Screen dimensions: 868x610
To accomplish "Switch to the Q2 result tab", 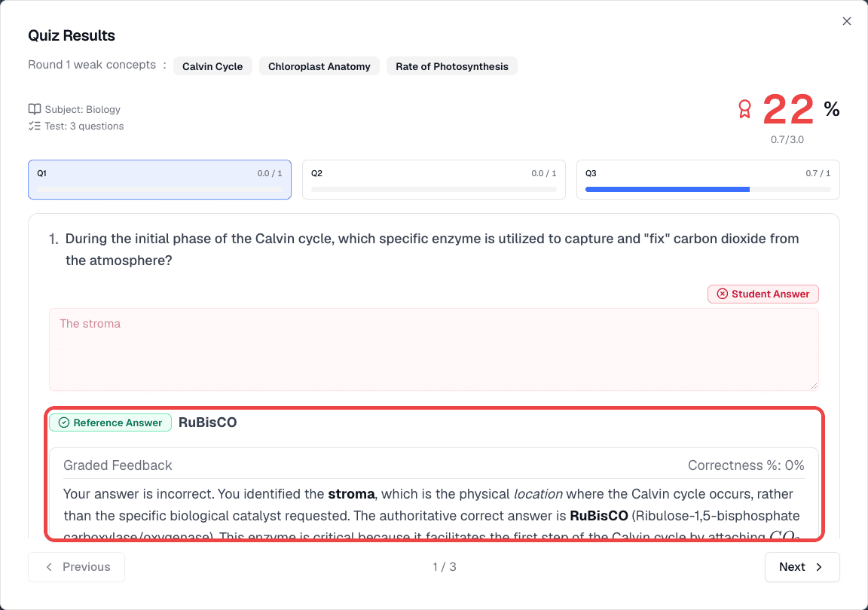I will point(433,179).
